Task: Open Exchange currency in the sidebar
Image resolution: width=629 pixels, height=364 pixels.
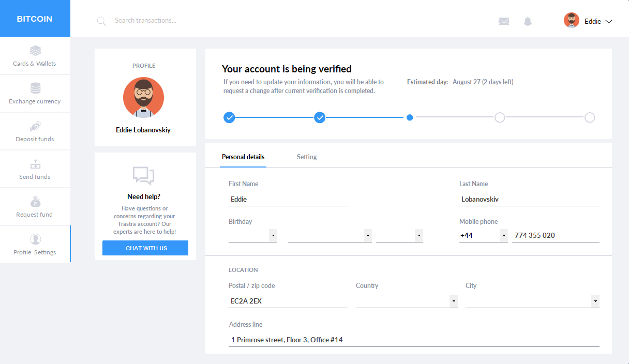Action: click(x=35, y=94)
